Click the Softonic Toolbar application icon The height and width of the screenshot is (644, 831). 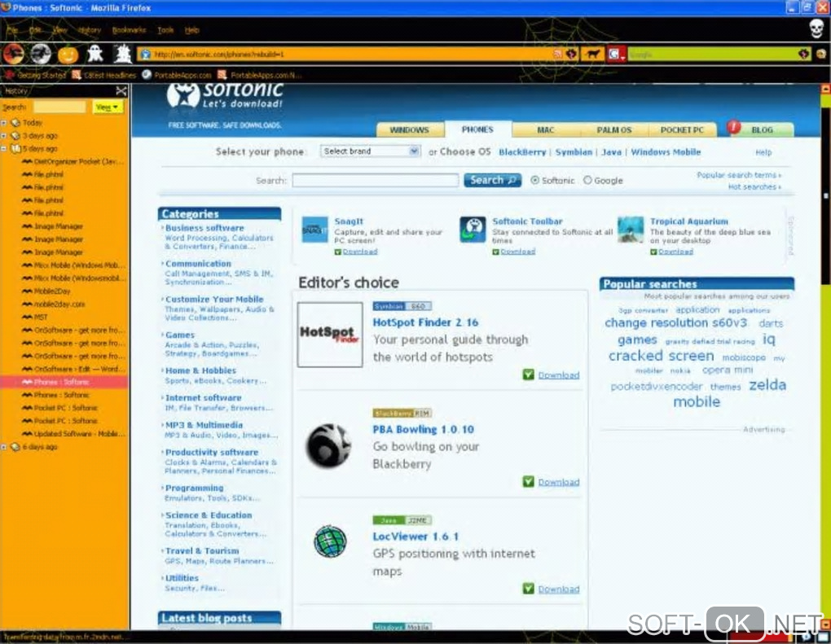click(473, 230)
